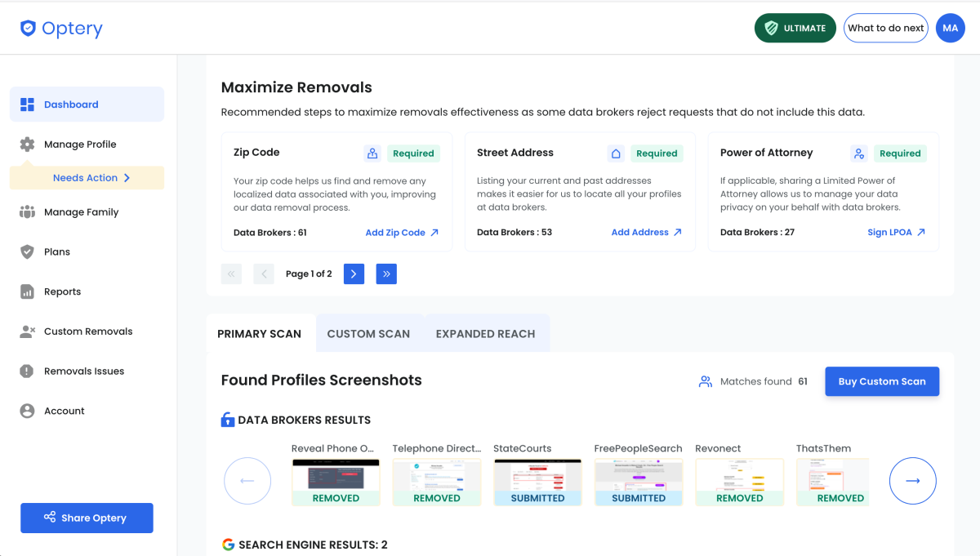The height and width of the screenshot is (556, 980).
Task: Click the Manage Family people icon
Action: (27, 212)
